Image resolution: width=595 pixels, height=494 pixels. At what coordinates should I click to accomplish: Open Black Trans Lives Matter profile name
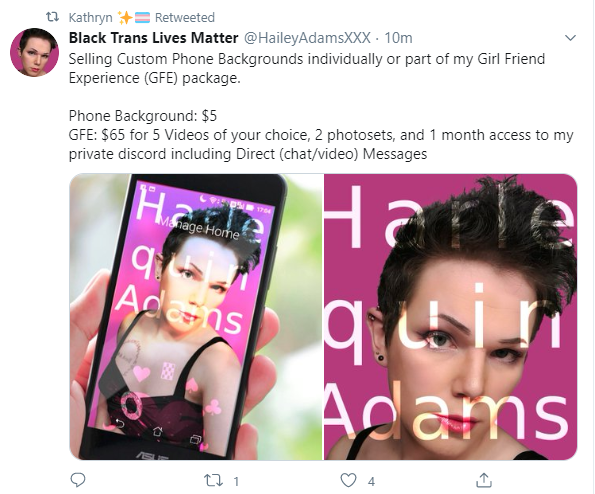click(154, 38)
